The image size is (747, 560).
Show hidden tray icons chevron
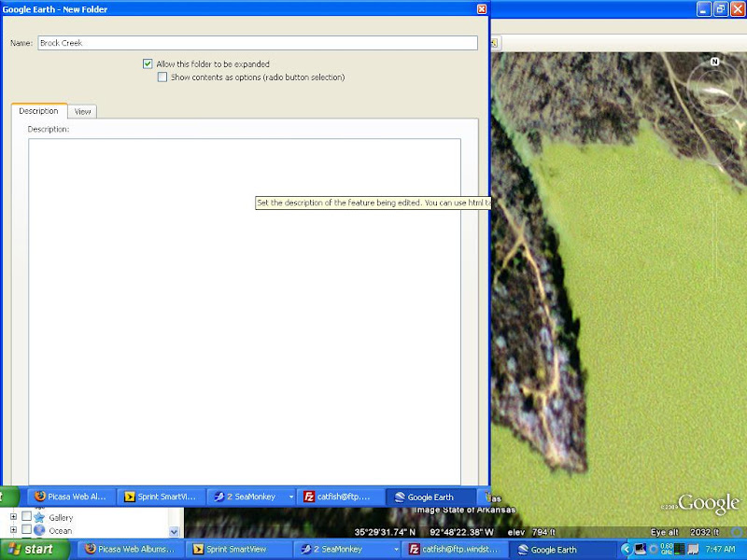(626, 550)
